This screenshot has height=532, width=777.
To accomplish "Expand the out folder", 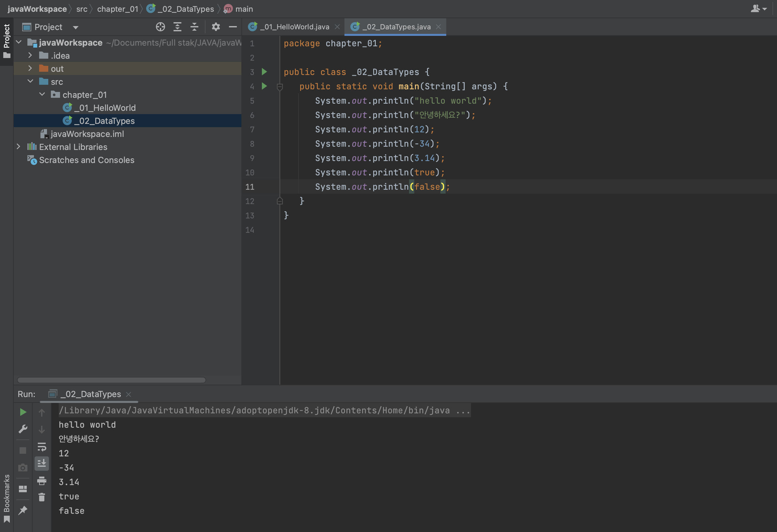I will point(30,68).
